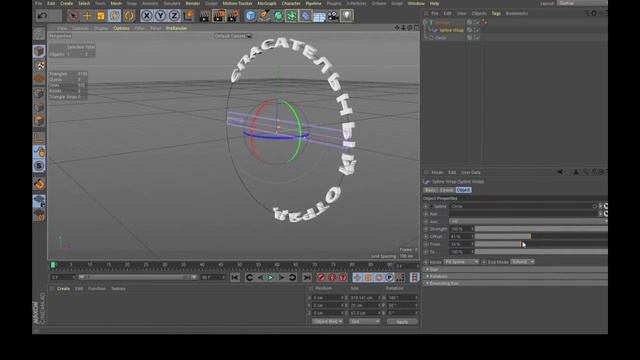Open the End Mode dropdown

[x=522, y=262]
